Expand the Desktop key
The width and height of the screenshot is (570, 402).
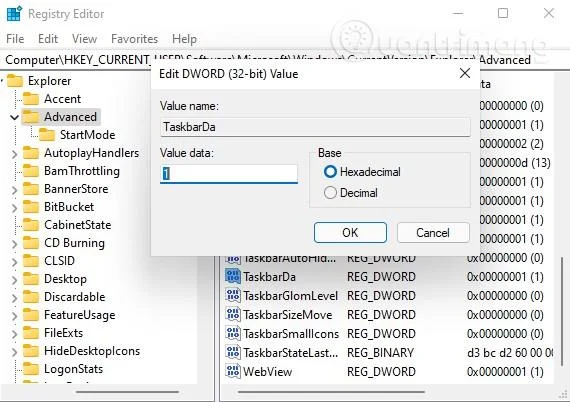coord(14,280)
